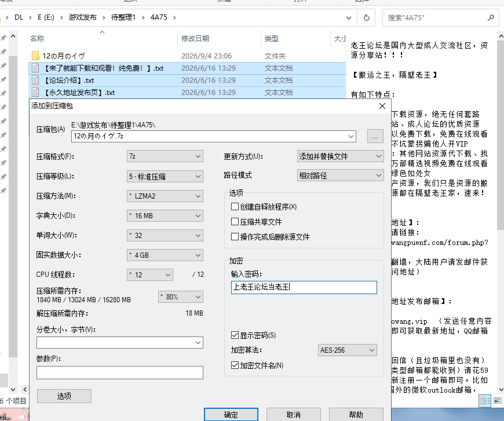504x421 pixels.
Task: Open 压缩等级 dropdown showing 5 - 标准压缩
Action: tap(165, 177)
